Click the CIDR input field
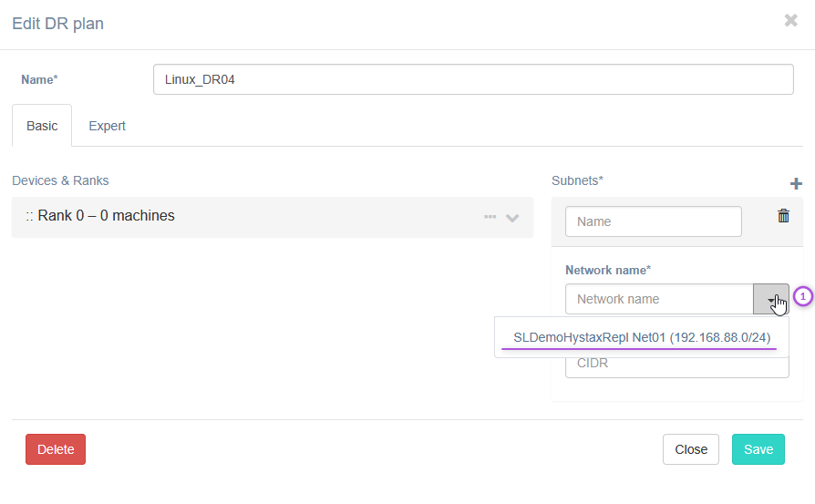This screenshot has width=815, height=504. [x=676, y=364]
